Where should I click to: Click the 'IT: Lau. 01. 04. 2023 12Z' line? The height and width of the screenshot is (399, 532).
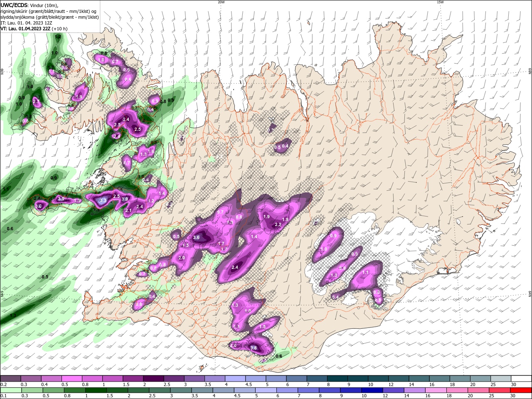click(x=26, y=23)
